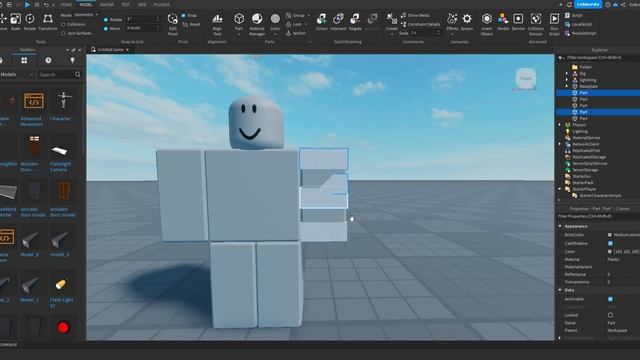Open the Toolbox recent clock tab

pos(48,60)
